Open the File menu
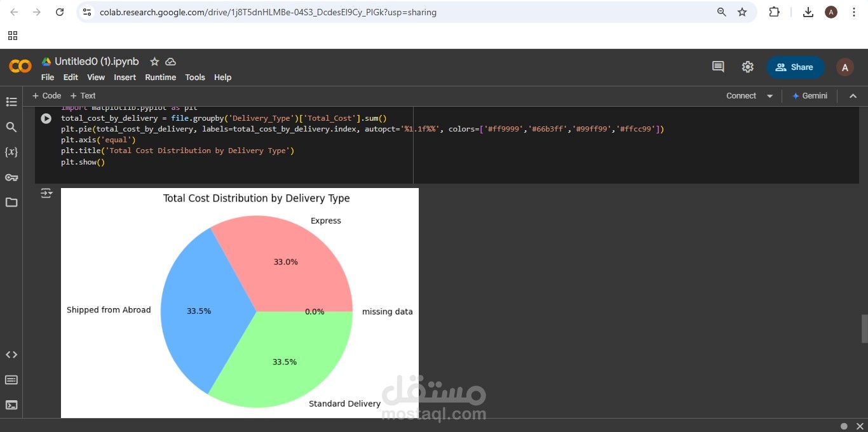Viewport: 868px width, 432px height. point(48,77)
